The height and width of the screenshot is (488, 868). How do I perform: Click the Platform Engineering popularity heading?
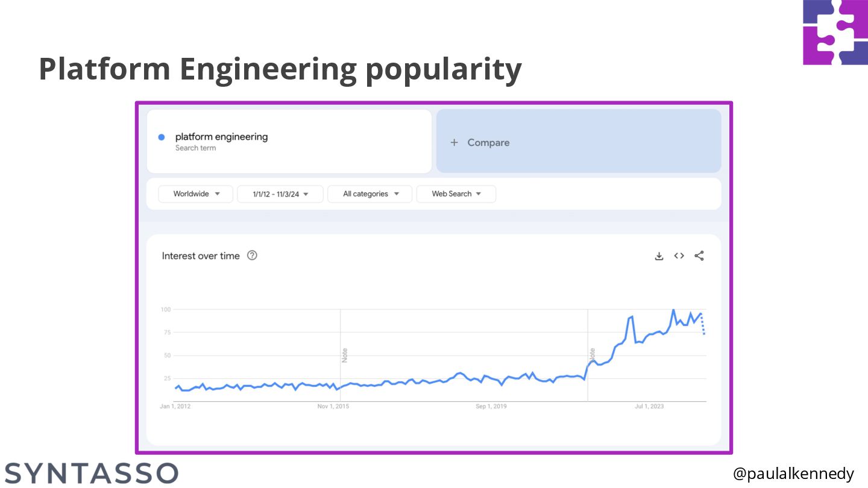point(280,69)
